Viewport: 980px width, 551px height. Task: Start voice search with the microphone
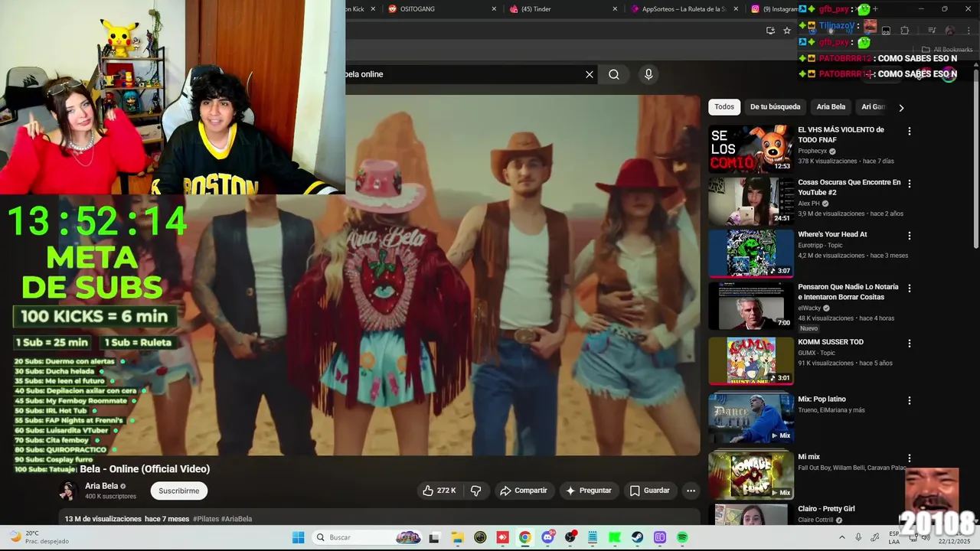pos(648,74)
